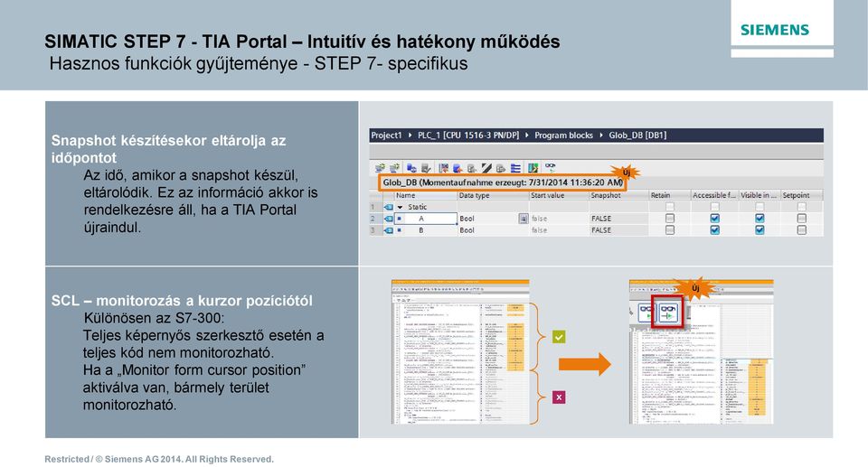Click the grey snapshot icon beside blue monitors

click(x=426, y=168)
